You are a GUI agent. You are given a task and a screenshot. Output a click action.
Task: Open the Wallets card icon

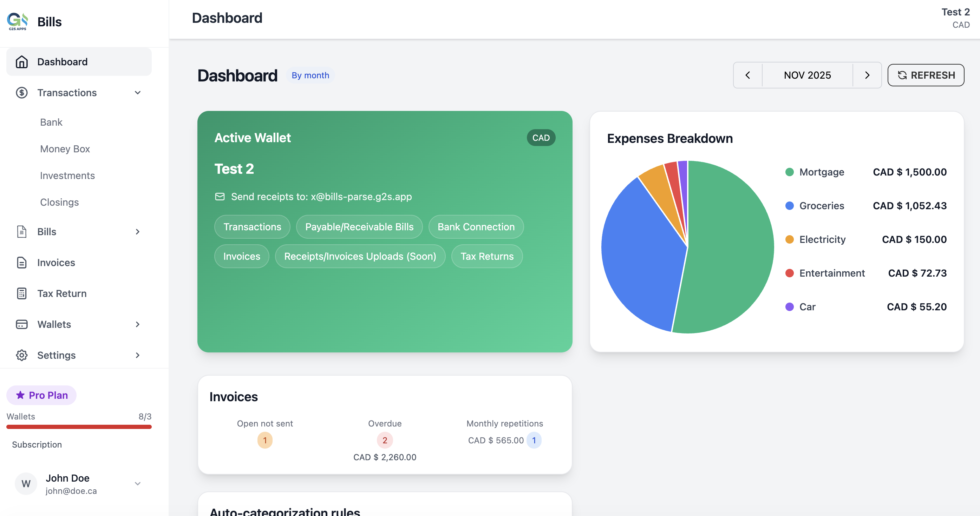tap(22, 324)
